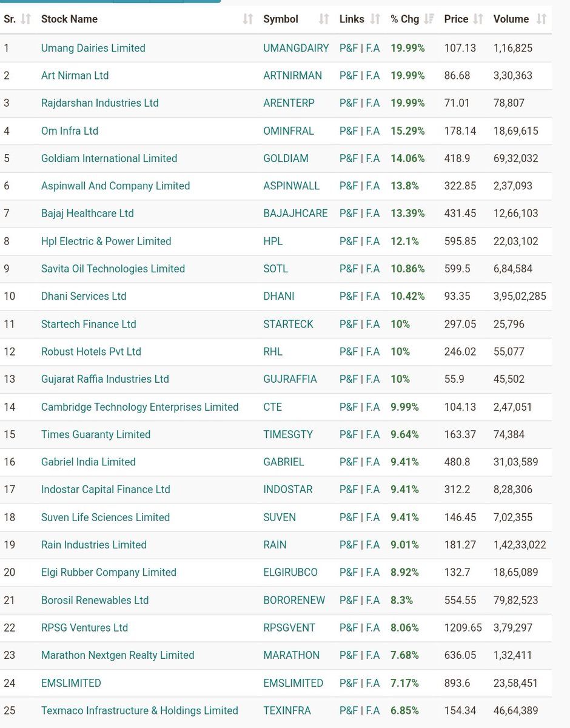The image size is (570, 728).
Task: Open P&F chart for GABRIEL
Action: click(349, 462)
